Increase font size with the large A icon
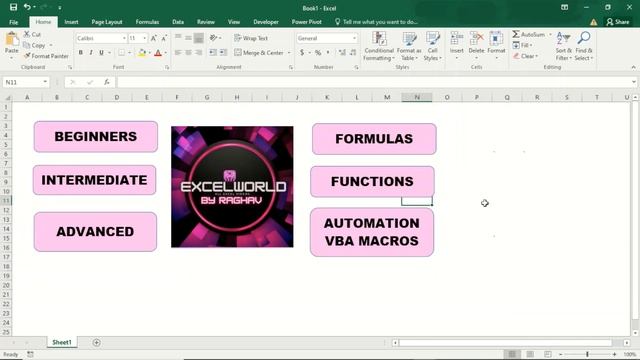The height and width of the screenshot is (360, 640). coord(154,38)
